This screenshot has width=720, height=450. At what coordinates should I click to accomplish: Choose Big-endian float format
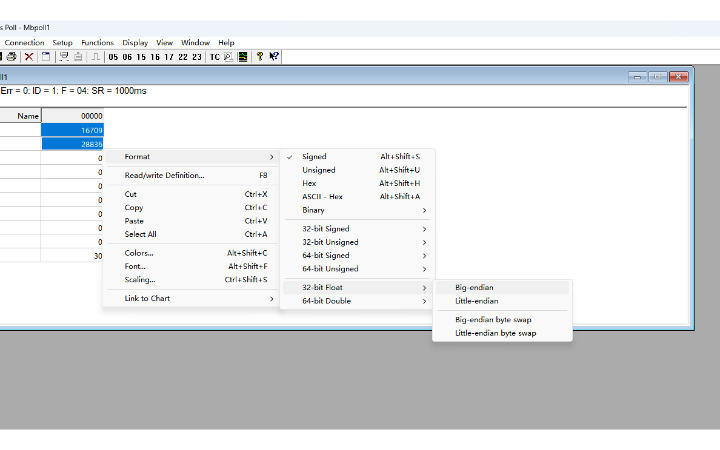502,287
